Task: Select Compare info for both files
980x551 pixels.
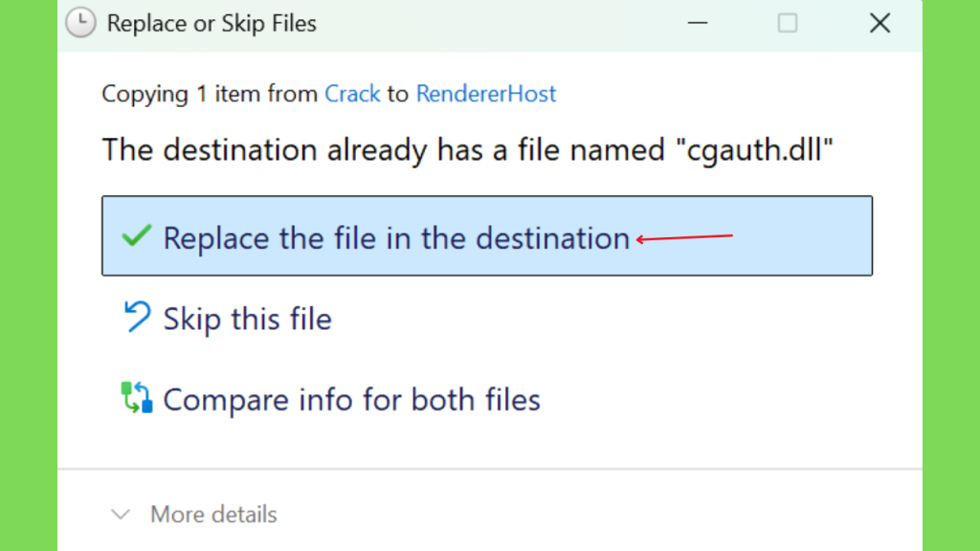Action: click(x=351, y=400)
